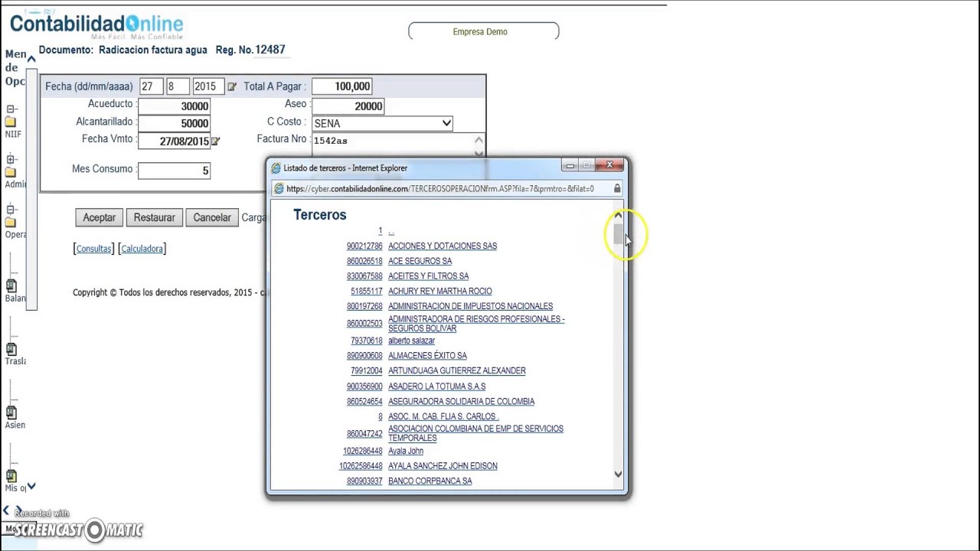
Task: Open the NIIF folder icon in sidebar
Action: tap(11, 122)
